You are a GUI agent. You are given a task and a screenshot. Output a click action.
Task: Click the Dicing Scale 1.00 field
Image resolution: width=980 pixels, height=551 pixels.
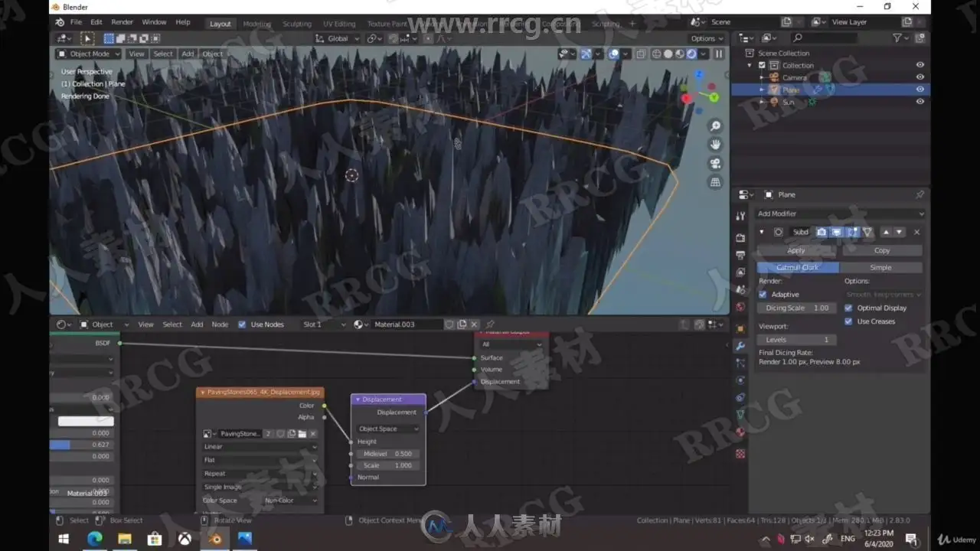[x=796, y=308]
